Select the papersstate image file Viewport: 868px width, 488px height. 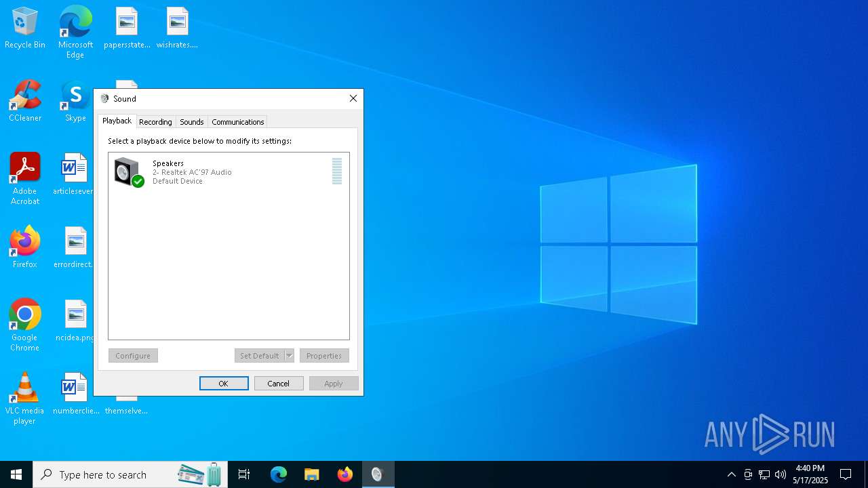tap(127, 28)
